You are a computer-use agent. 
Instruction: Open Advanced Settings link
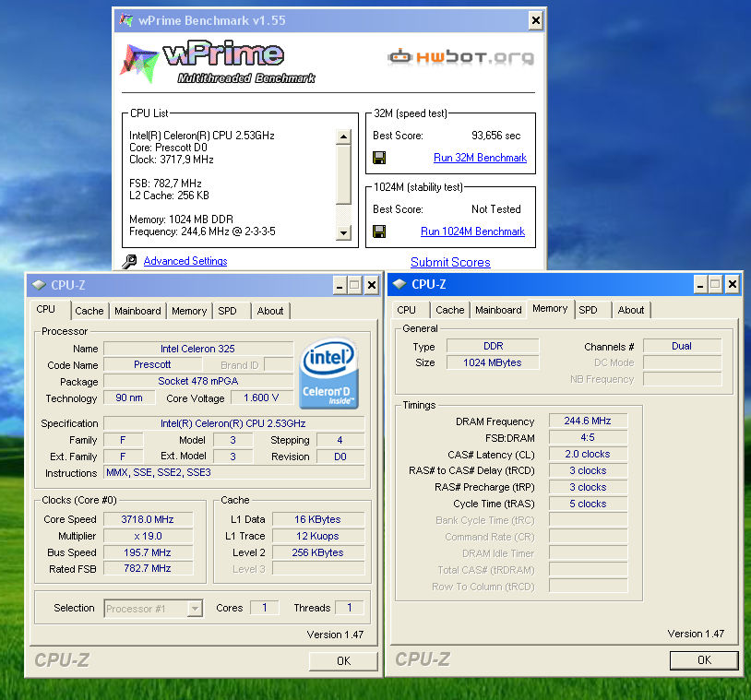185,261
